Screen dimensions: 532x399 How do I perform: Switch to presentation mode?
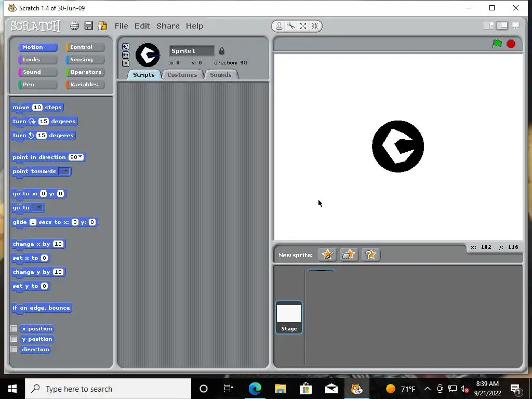[x=515, y=26]
